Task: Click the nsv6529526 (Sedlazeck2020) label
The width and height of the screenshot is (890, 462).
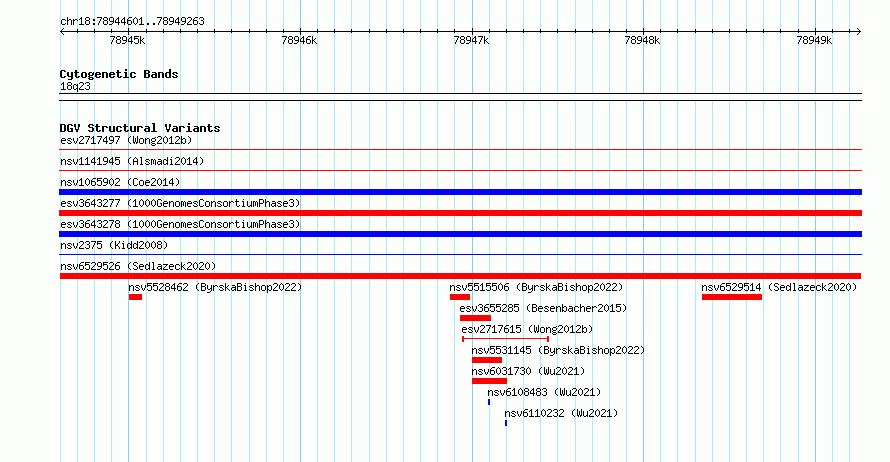Action: point(138,266)
